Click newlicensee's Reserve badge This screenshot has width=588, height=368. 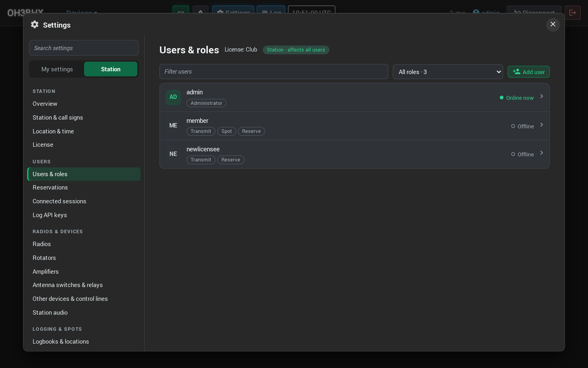tap(231, 160)
